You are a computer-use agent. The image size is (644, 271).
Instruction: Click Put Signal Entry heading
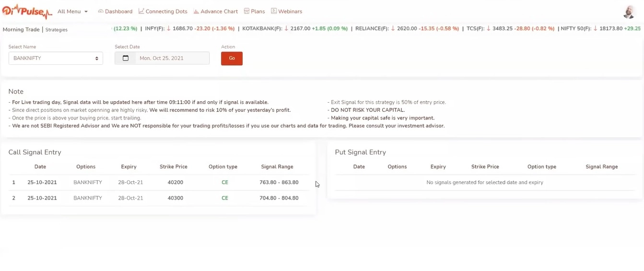(x=361, y=152)
